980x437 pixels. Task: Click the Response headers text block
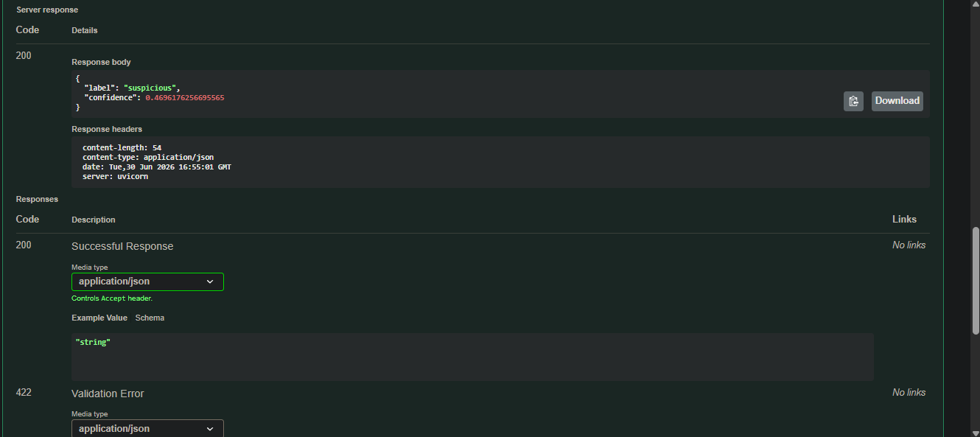(500, 162)
